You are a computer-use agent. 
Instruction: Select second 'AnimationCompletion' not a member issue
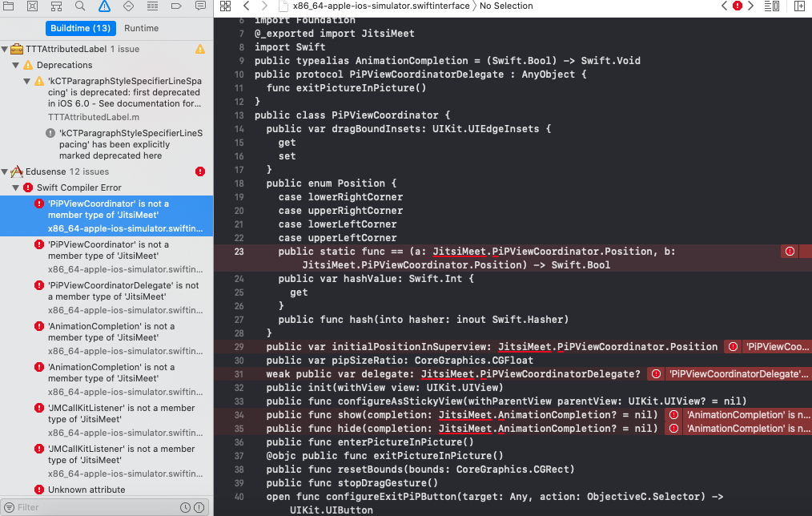107,380
